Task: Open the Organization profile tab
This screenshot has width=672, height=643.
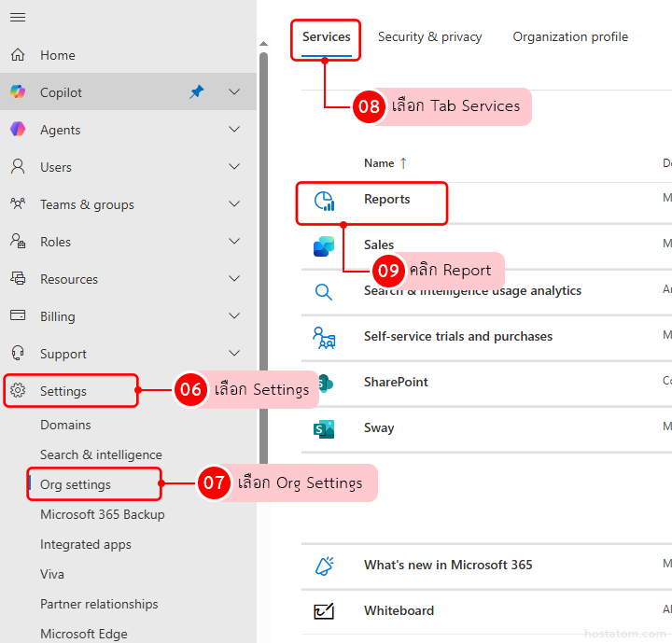Action: (570, 37)
